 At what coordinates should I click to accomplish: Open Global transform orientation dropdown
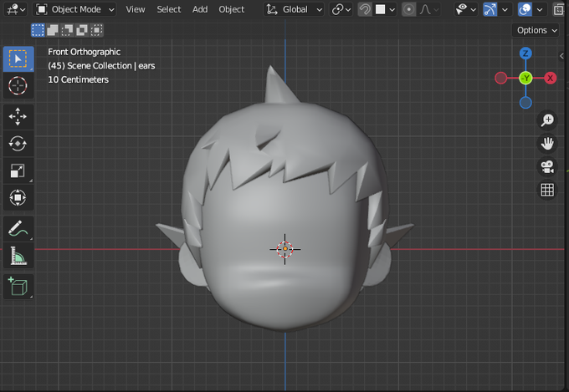[294, 9]
